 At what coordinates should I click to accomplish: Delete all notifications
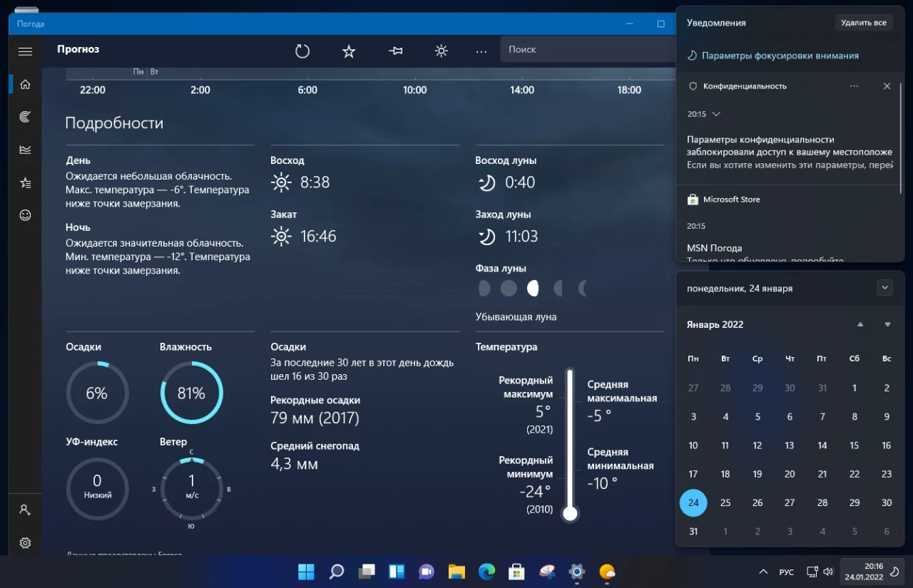click(864, 23)
